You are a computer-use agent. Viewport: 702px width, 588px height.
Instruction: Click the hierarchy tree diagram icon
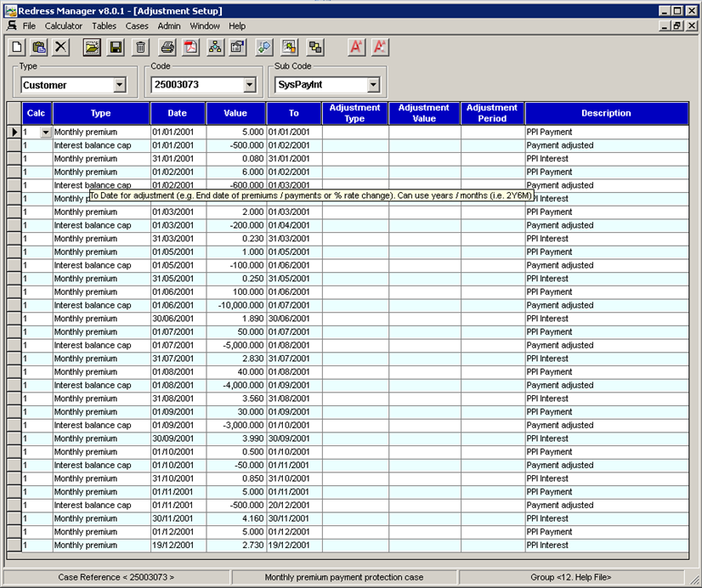(215, 47)
